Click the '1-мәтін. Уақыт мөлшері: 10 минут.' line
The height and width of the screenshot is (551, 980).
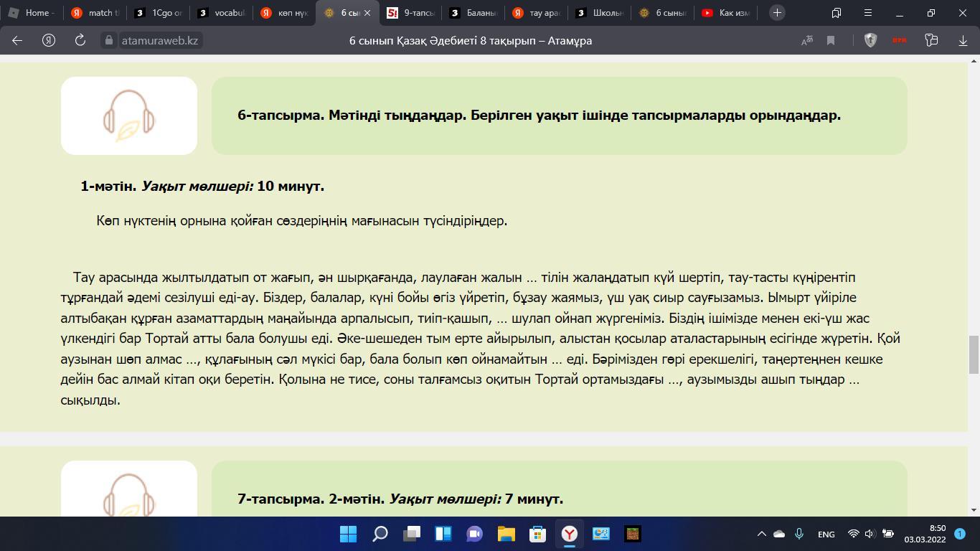202,186
